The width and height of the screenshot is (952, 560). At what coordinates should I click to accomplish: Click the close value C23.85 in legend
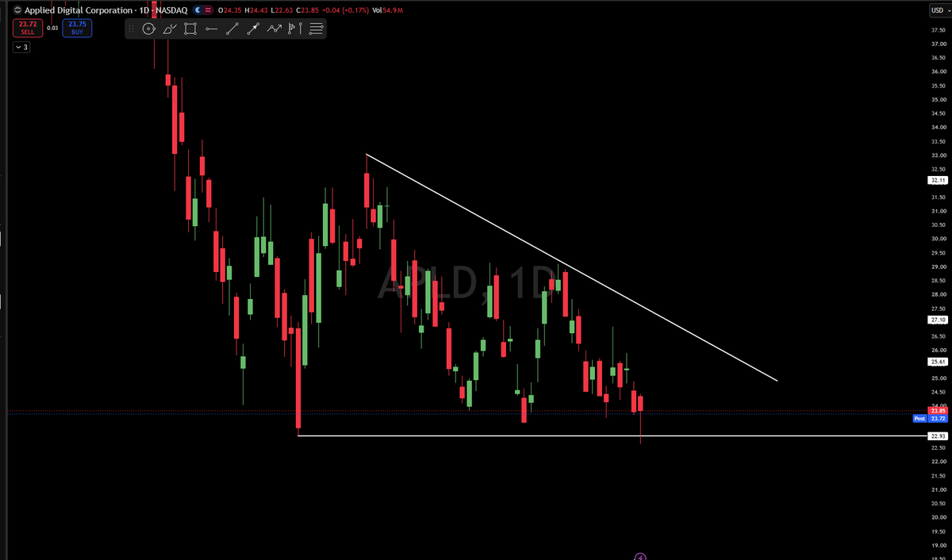click(306, 10)
